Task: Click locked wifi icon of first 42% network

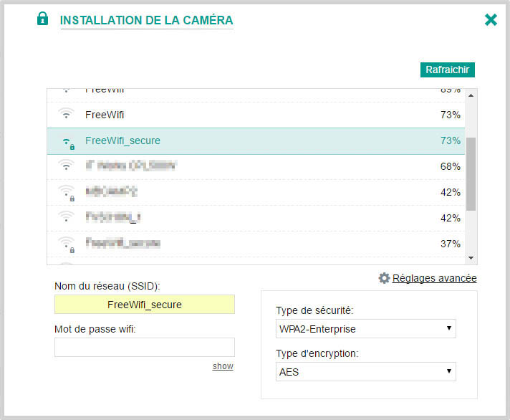Action: click(67, 192)
